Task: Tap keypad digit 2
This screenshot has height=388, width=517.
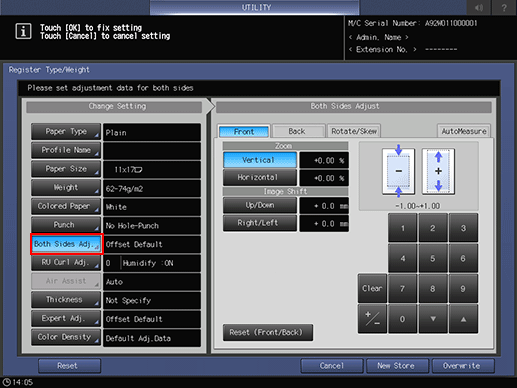Action: point(433,228)
